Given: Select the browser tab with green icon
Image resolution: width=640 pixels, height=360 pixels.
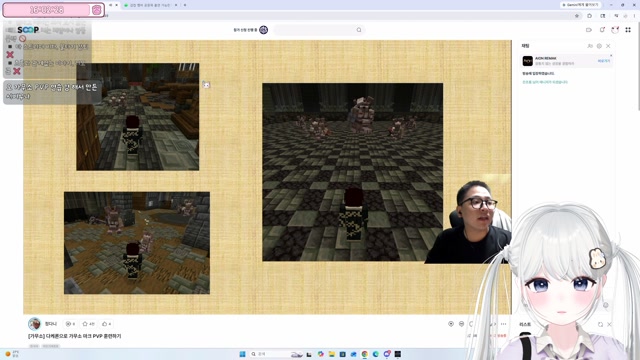Looking at the screenshot, I should [149, 5].
